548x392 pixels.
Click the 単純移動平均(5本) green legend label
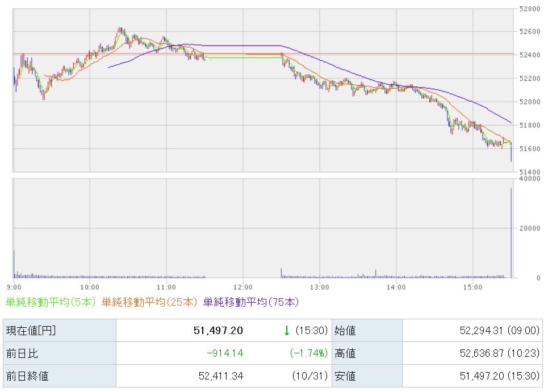tap(51, 302)
